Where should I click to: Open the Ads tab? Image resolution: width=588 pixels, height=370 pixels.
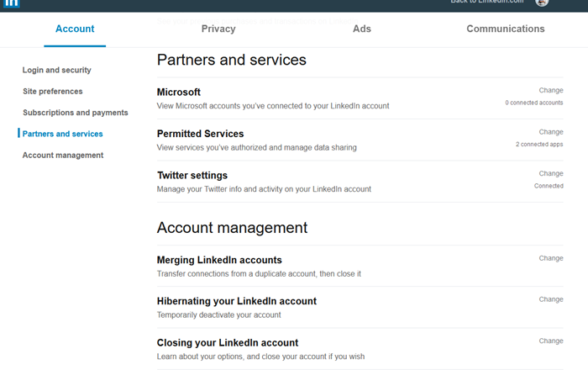pos(362,29)
